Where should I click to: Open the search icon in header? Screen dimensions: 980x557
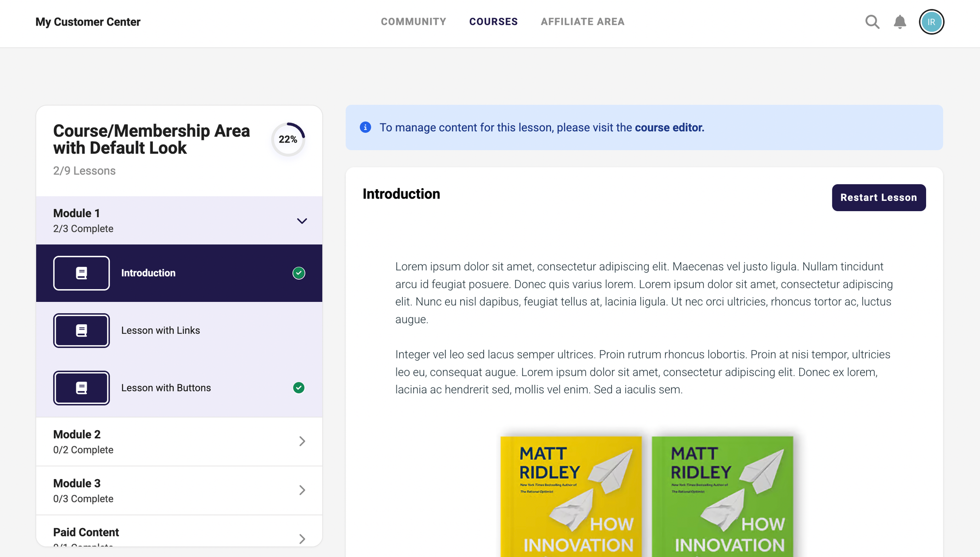coord(872,22)
